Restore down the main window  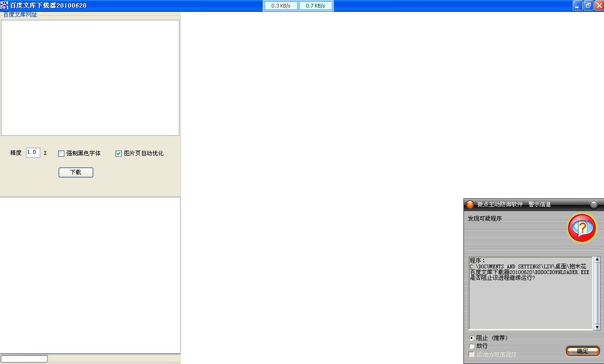pos(588,6)
